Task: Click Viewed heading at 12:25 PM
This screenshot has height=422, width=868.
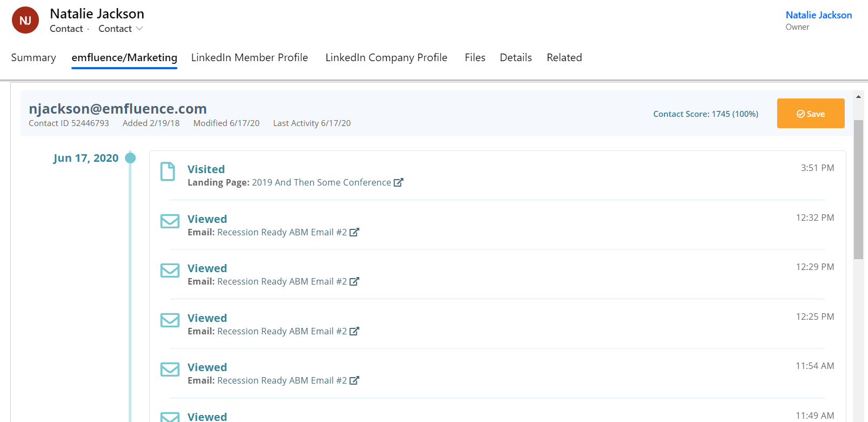Action: click(x=207, y=318)
